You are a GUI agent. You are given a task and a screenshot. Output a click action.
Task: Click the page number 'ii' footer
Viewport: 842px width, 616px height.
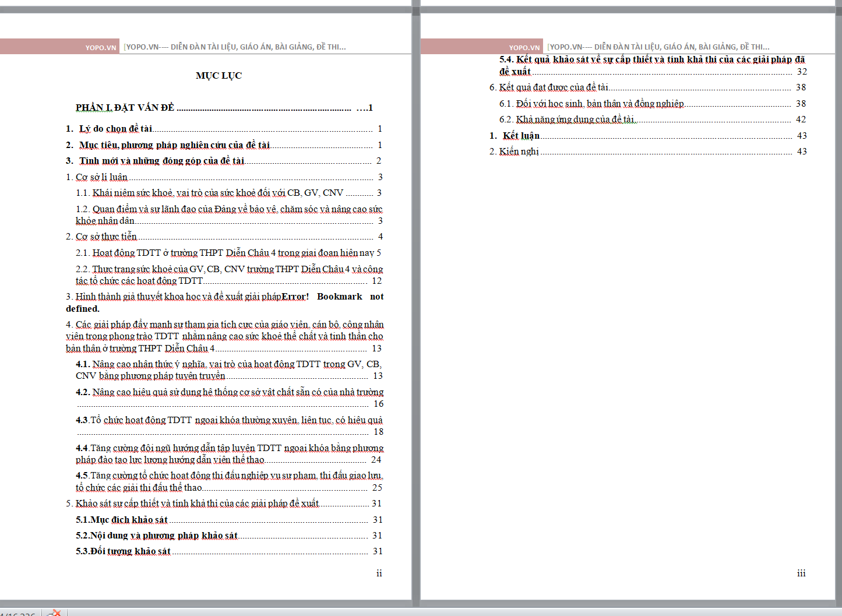[379, 573]
